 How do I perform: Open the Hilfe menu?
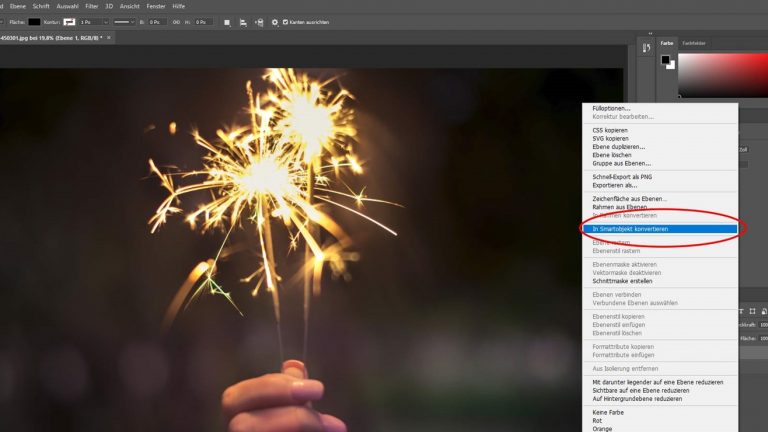click(179, 6)
